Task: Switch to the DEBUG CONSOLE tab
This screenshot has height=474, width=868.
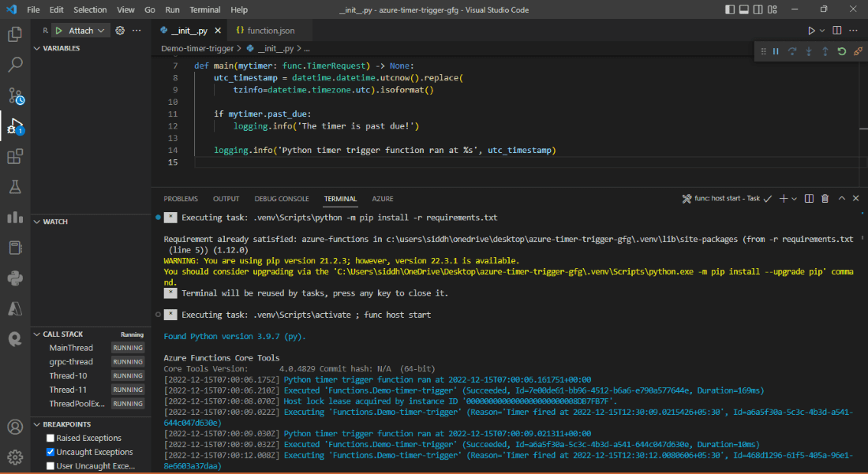Action: [x=281, y=199]
